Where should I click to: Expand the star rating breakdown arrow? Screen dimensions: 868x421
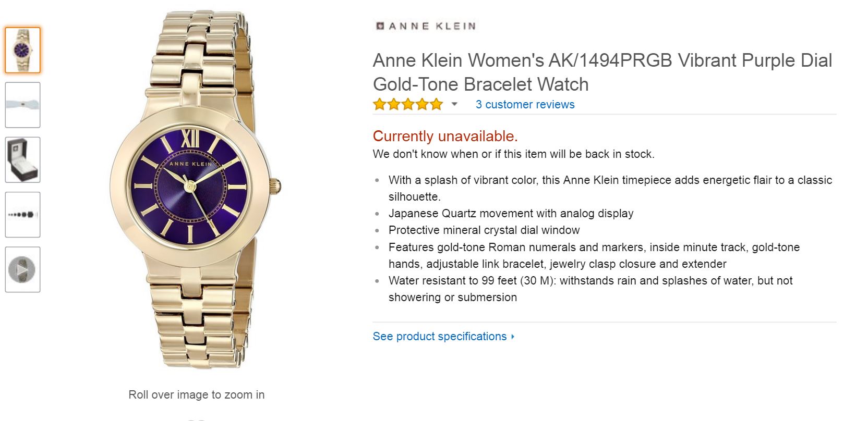[454, 105]
